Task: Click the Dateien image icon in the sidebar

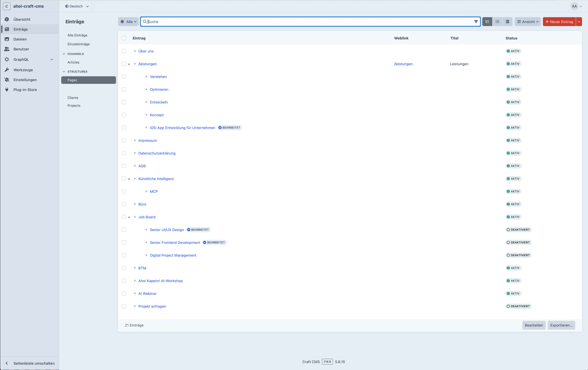Action: [7, 39]
